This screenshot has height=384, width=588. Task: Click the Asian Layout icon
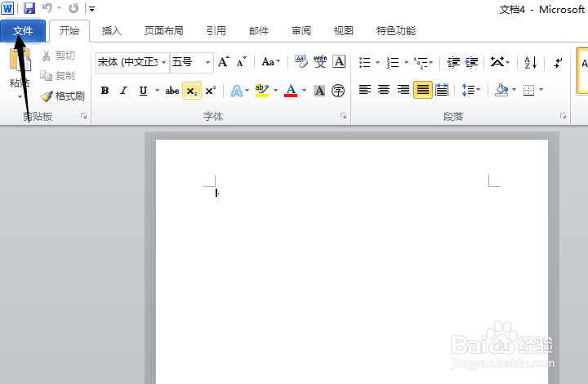point(497,62)
